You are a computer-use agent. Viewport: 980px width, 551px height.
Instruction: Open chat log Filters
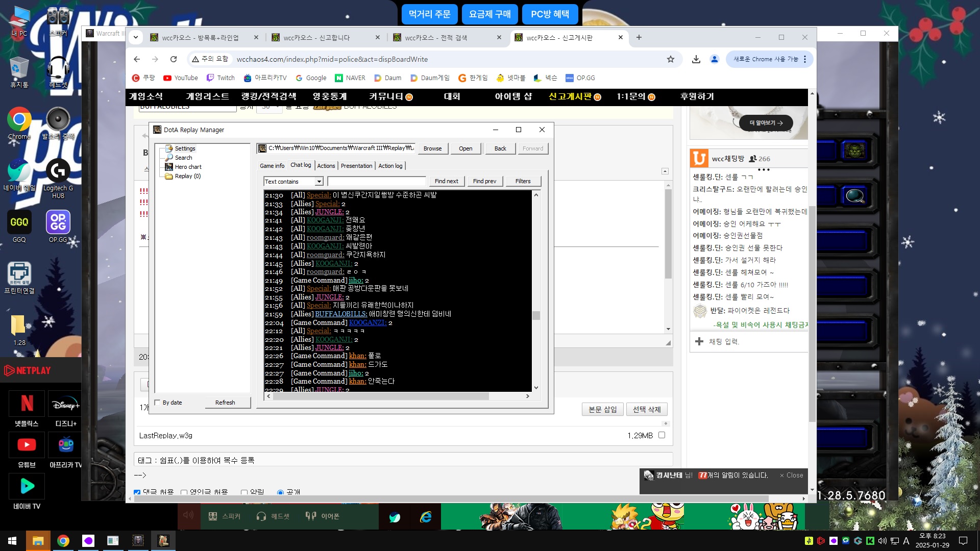(x=523, y=181)
